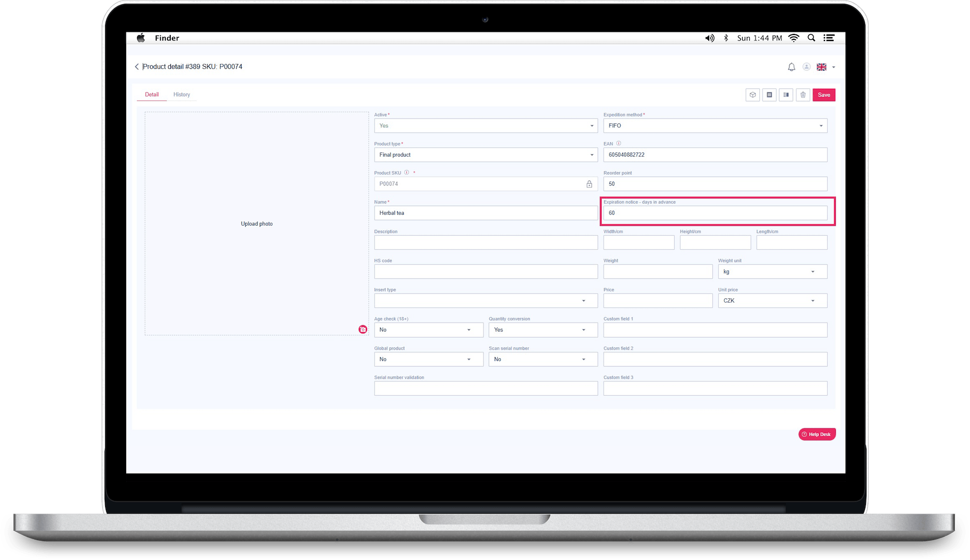The width and height of the screenshot is (970, 560).
Task: Open the Product type dropdown
Action: tap(486, 155)
